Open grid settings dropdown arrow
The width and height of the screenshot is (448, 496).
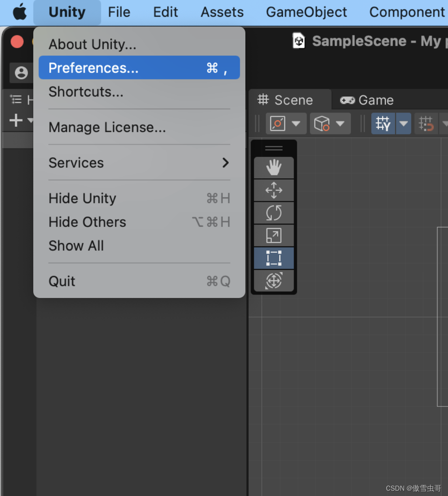[x=403, y=124]
